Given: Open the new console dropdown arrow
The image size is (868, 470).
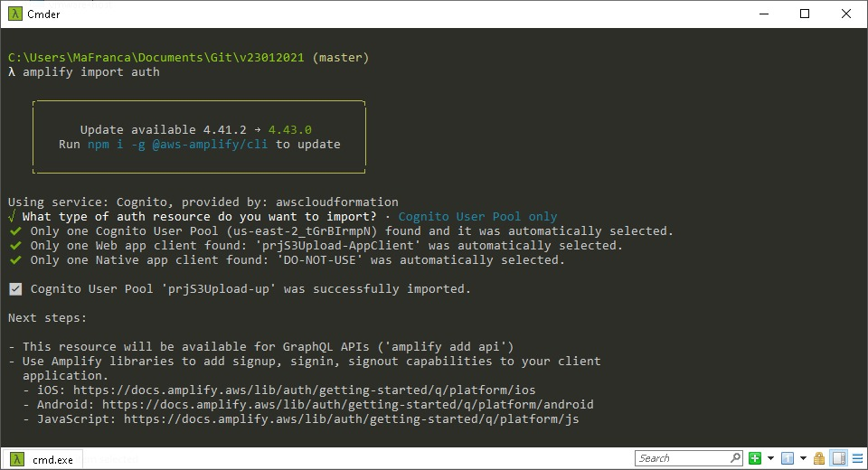Looking at the screenshot, I should click(x=770, y=458).
